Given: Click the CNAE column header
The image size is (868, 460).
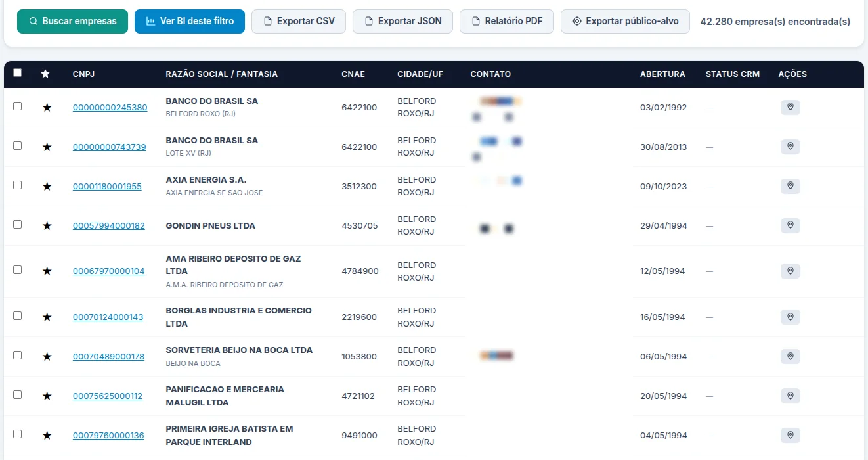Looking at the screenshot, I should [x=353, y=74].
